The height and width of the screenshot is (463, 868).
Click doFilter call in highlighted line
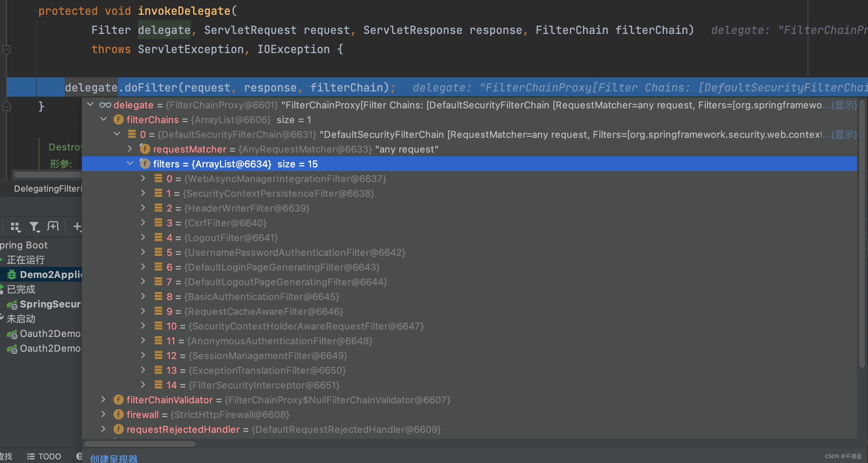click(x=151, y=87)
